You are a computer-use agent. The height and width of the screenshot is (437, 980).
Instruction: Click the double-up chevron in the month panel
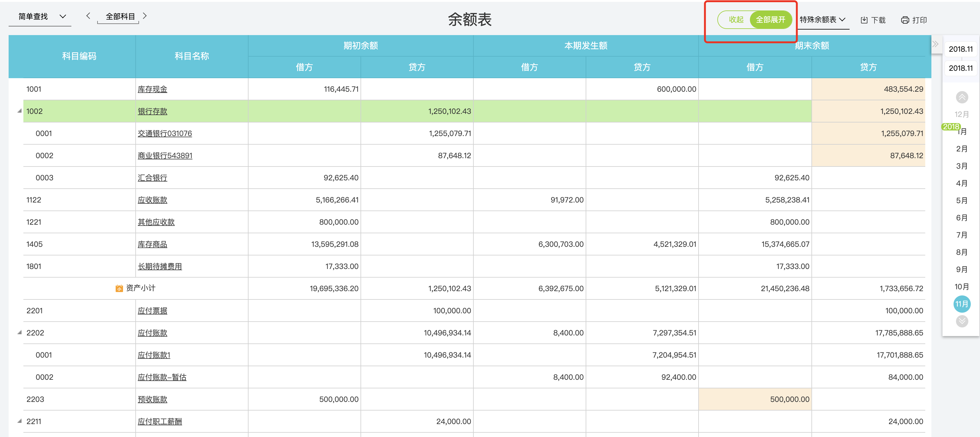962,97
